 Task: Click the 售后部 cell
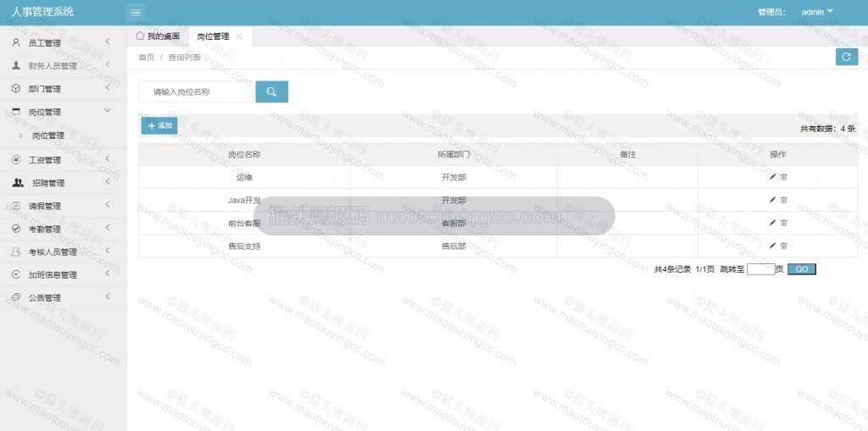[x=453, y=246]
